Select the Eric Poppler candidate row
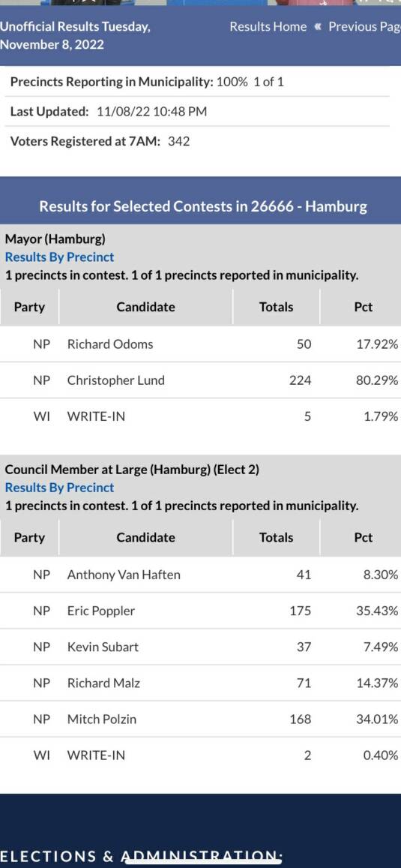The width and height of the screenshot is (401, 868). point(200,611)
